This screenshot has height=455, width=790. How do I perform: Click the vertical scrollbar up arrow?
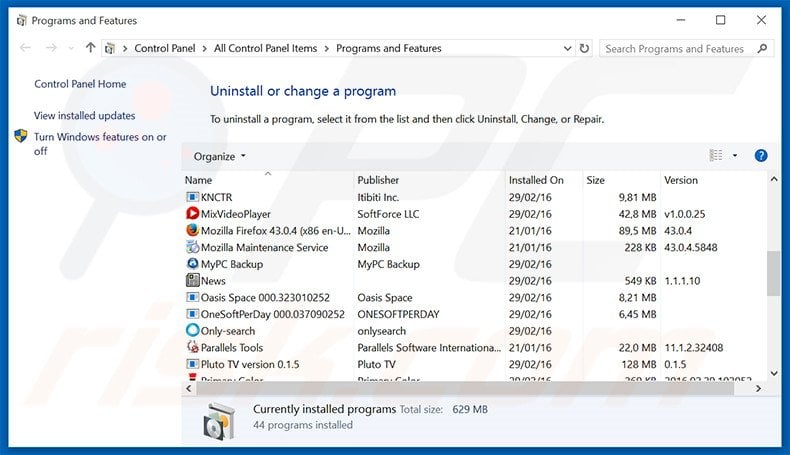(774, 179)
